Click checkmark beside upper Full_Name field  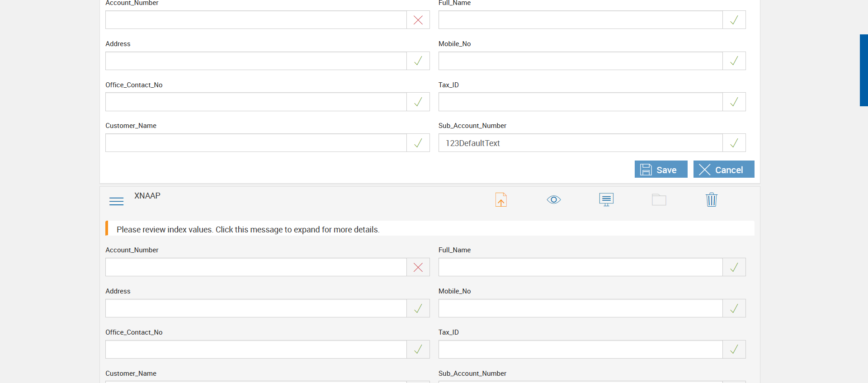[x=734, y=20]
